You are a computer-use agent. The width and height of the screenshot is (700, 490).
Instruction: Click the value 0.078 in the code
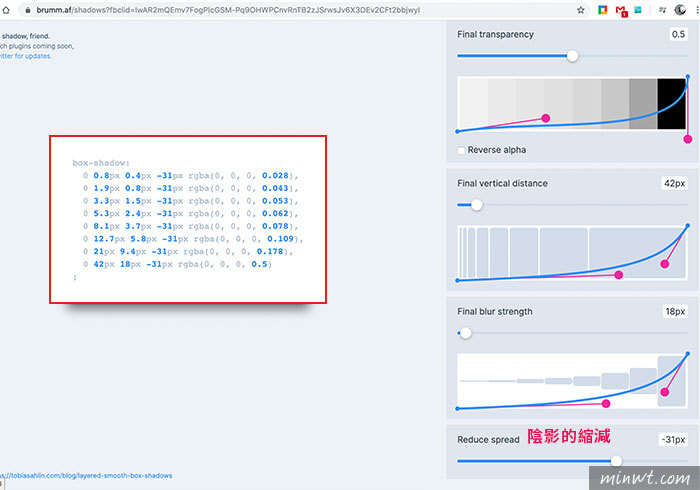tap(275, 226)
